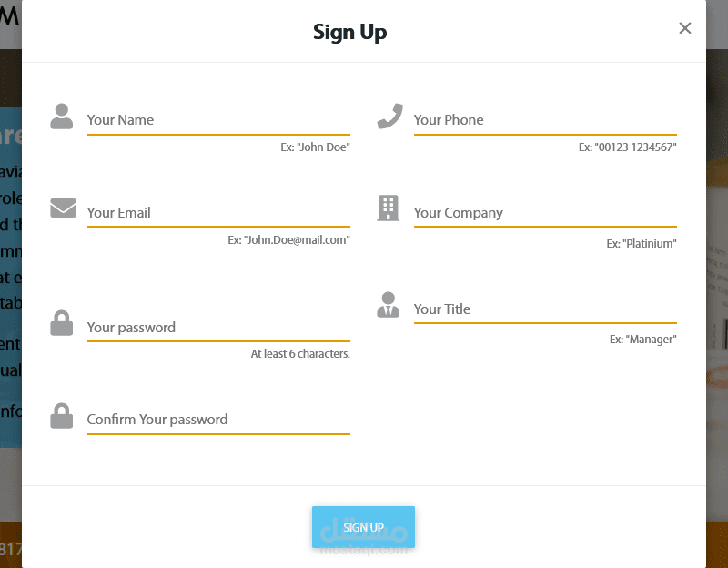Viewport: 728px width, 568px height.
Task: Click the envelope email icon
Action: [63, 208]
